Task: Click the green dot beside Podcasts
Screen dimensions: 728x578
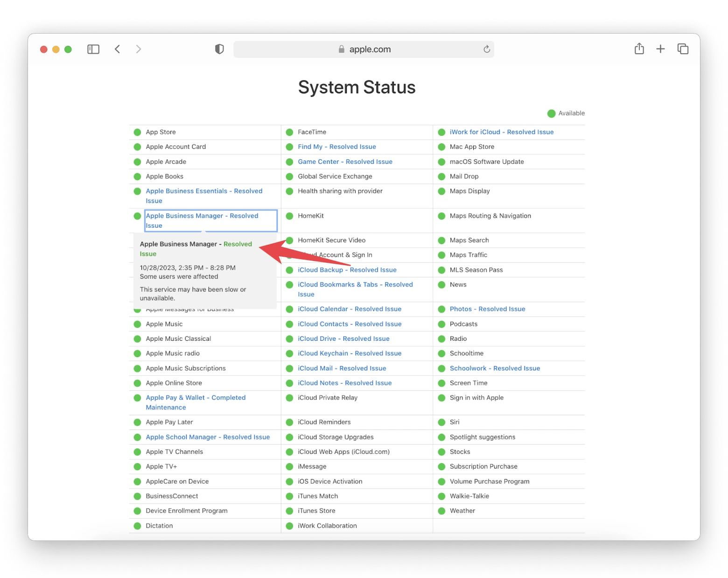Action: (441, 324)
